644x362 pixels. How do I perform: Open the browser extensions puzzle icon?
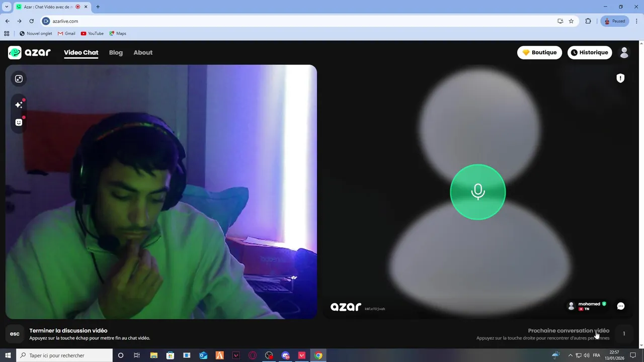point(588,21)
